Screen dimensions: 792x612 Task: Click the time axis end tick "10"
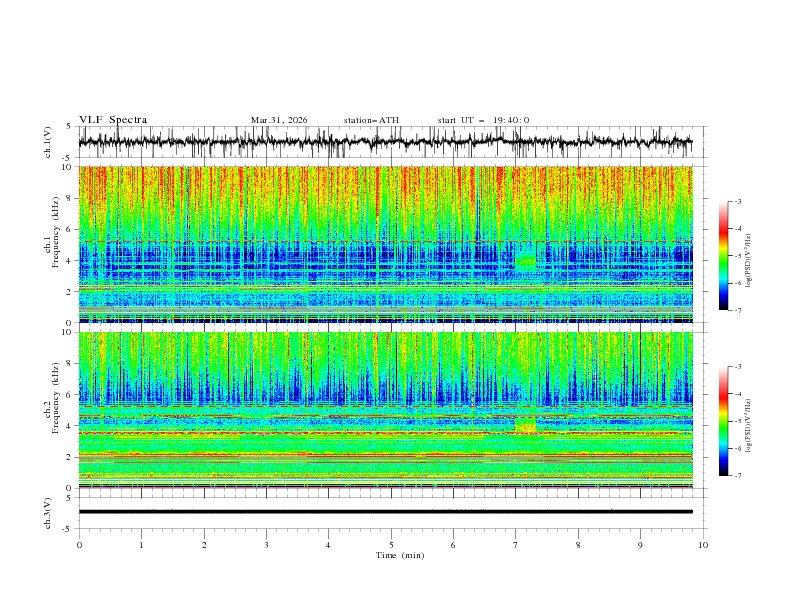tap(703, 545)
